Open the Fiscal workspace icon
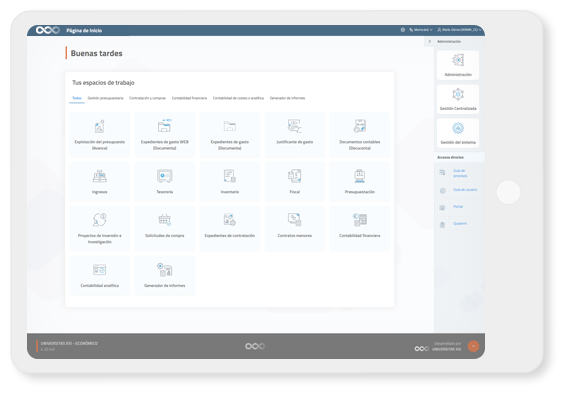The image size is (564, 394). tap(295, 176)
